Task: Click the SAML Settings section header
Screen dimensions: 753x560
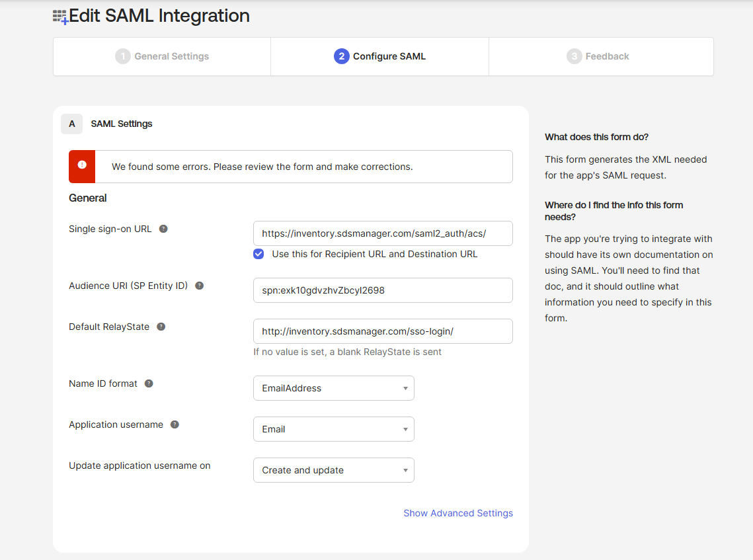Action: (x=122, y=124)
